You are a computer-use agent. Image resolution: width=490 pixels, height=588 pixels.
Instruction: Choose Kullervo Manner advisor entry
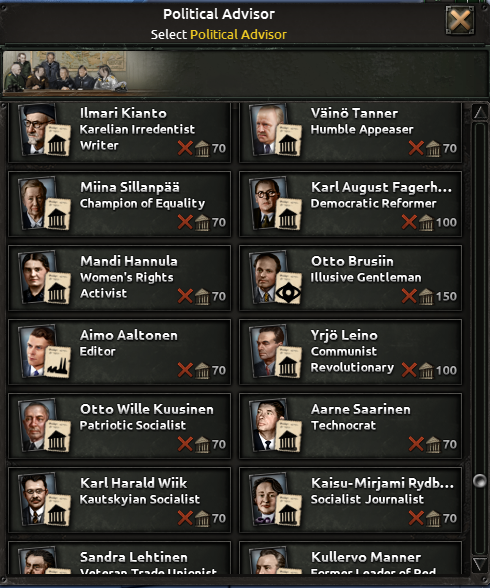[x=350, y=558]
